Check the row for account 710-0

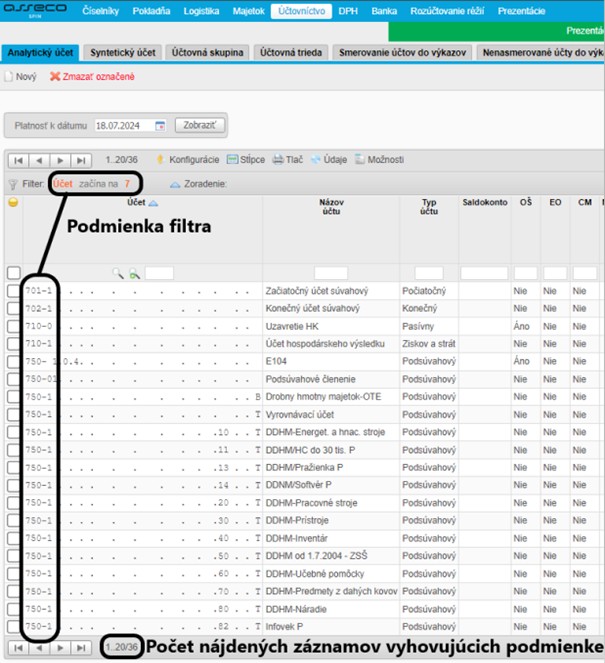[x=13, y=326]
